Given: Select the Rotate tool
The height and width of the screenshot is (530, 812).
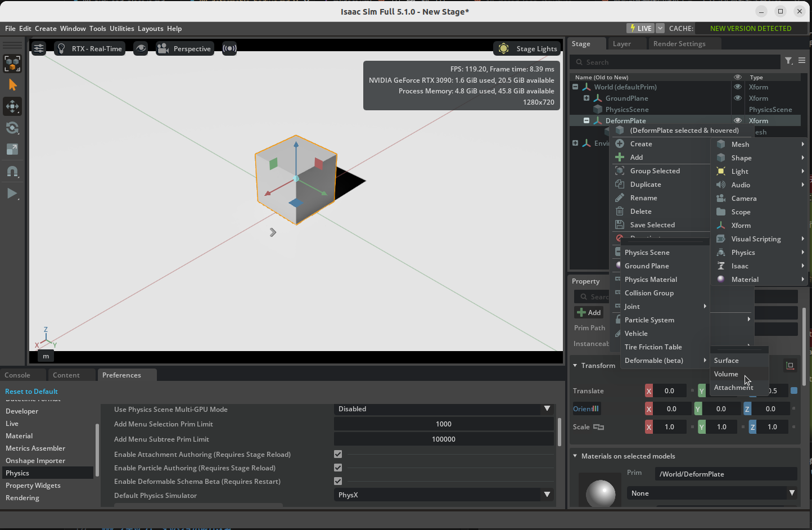Looking at the screenshot, I should click(12, 128).
